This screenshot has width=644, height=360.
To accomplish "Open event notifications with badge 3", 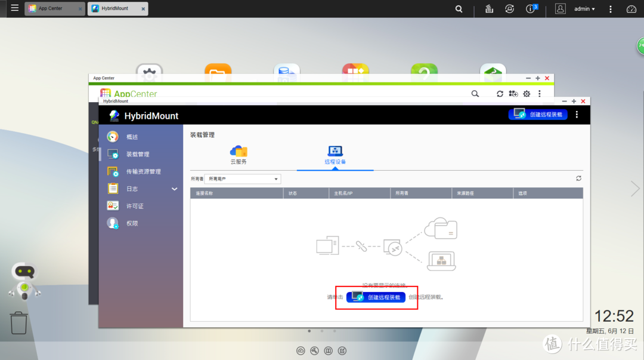I will (531, 8).
